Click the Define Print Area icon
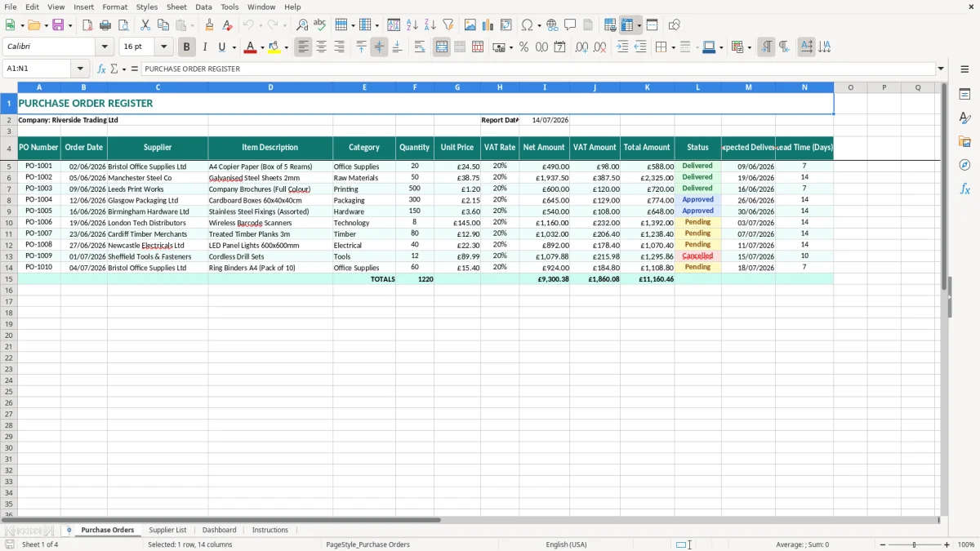The height and width of the screenshot is (551, 980). click(610, 25)
